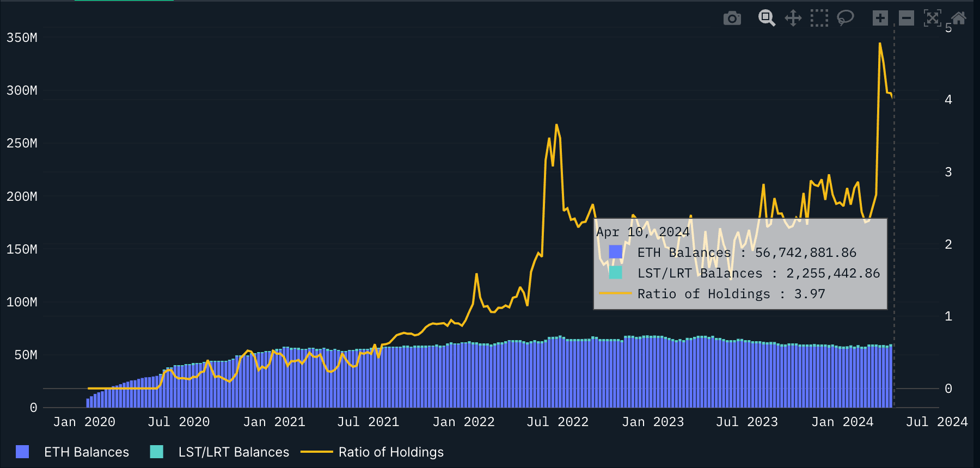Click the Jul 2022 x-axis label

[x=557, y=422]
